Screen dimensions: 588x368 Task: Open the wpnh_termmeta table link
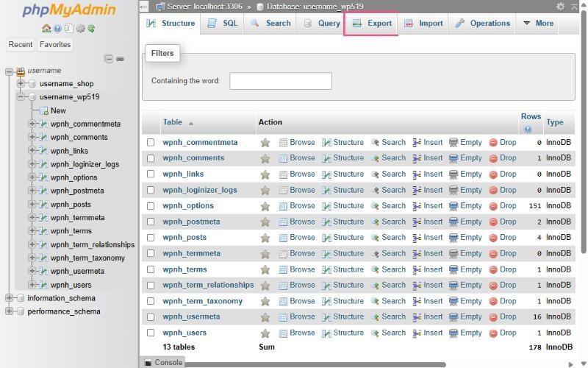[192, 253]
